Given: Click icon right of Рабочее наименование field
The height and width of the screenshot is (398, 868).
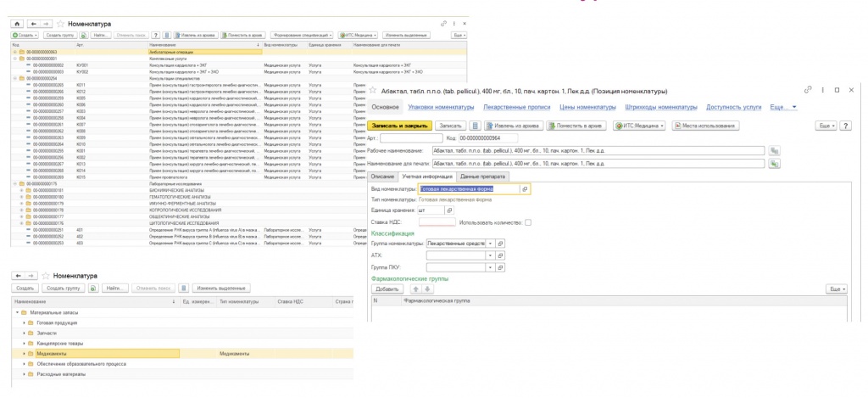Looking at the screenshot, I should point(775,151).
